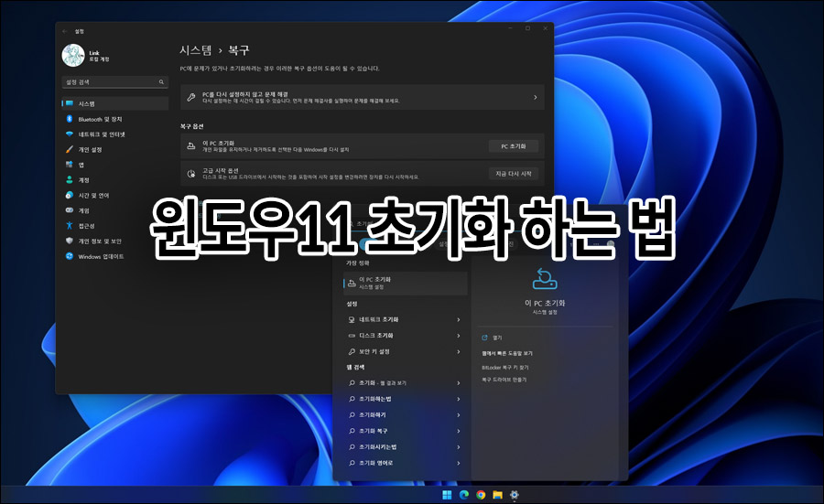This screenshot has width=824, height=504.
Task: Open the 게임 category in sidebar
Action: [115, 210]
